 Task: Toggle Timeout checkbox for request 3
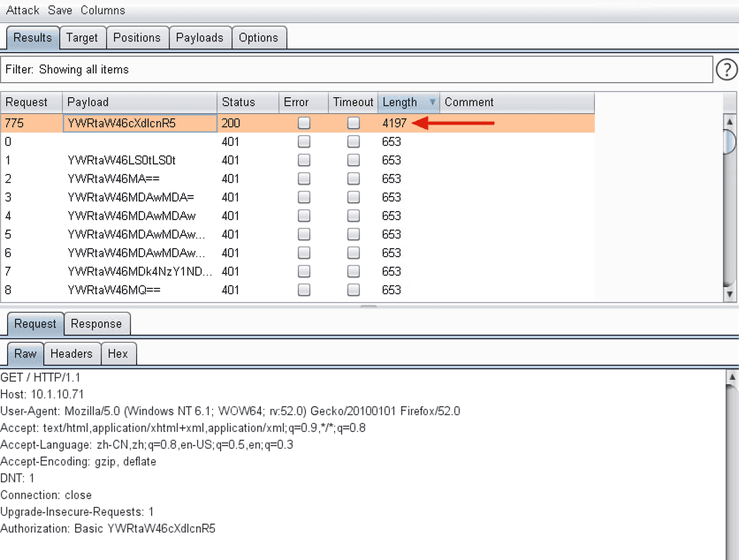tap(354, 197)
